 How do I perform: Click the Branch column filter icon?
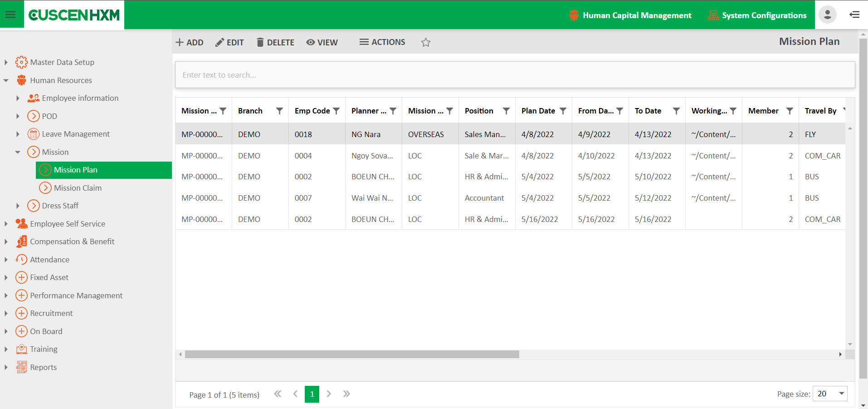pos(279,111)
